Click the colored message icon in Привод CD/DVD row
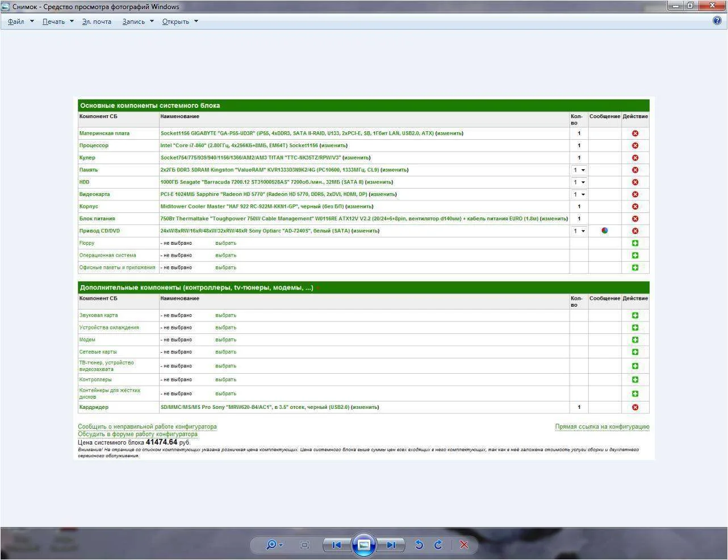Screen dimensions: 728x560 [x=605, y=231]
